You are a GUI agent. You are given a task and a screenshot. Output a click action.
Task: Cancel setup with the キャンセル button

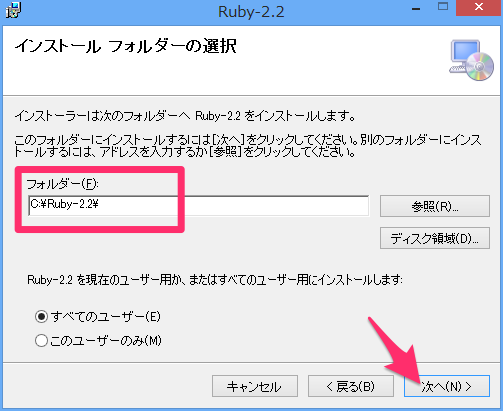point(255,386)
